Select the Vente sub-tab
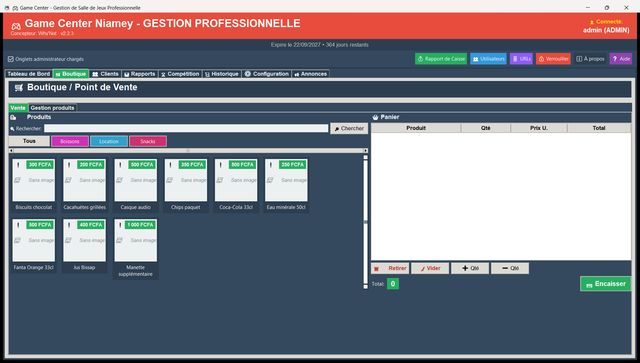640x363 pixels. [x=18, y=108]
